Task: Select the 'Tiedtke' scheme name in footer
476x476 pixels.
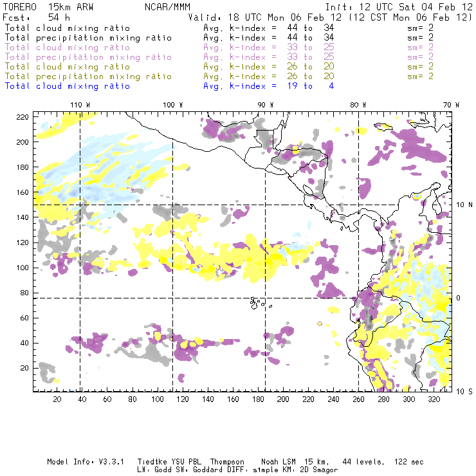Action: [x=152, y=462]
